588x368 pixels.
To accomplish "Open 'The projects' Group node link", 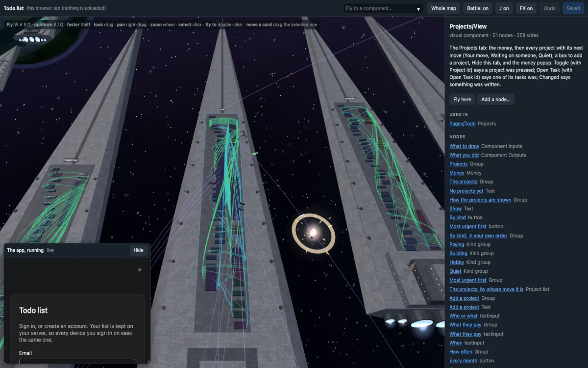I will tap(464, 182).
